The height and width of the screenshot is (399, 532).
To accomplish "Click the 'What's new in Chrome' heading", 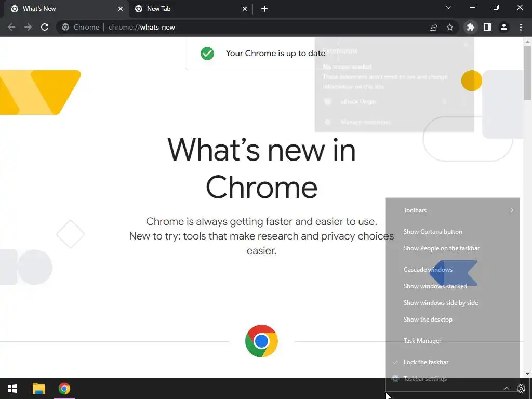I will point(262,168).
